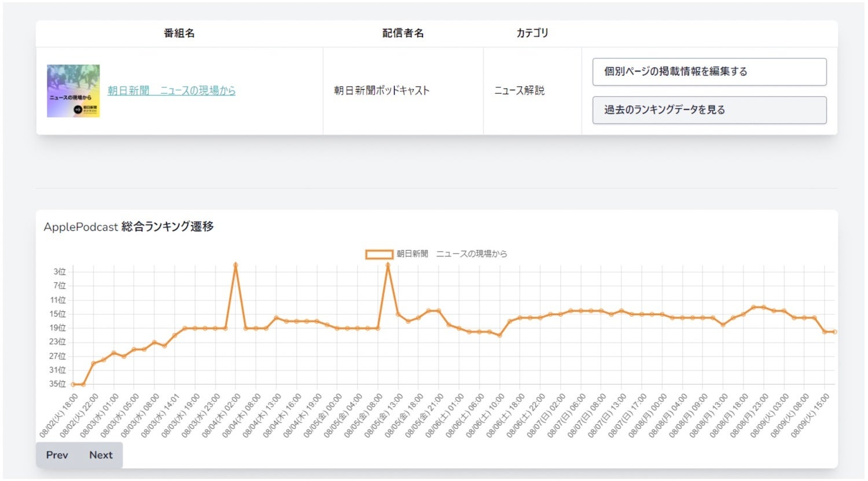Click the podcast cover art thumbnail
Image resolution: width=868 pixels, height=481 pixels.
[73, 91]
